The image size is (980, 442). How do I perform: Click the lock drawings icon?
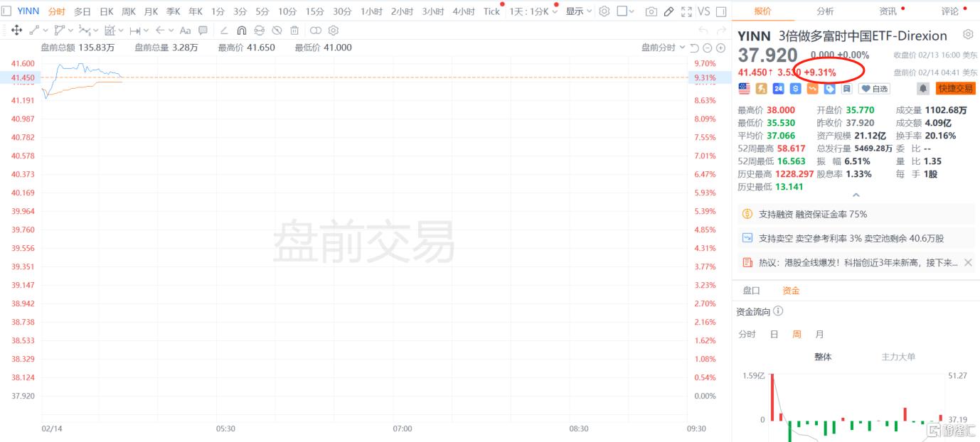tap(259, 31)
